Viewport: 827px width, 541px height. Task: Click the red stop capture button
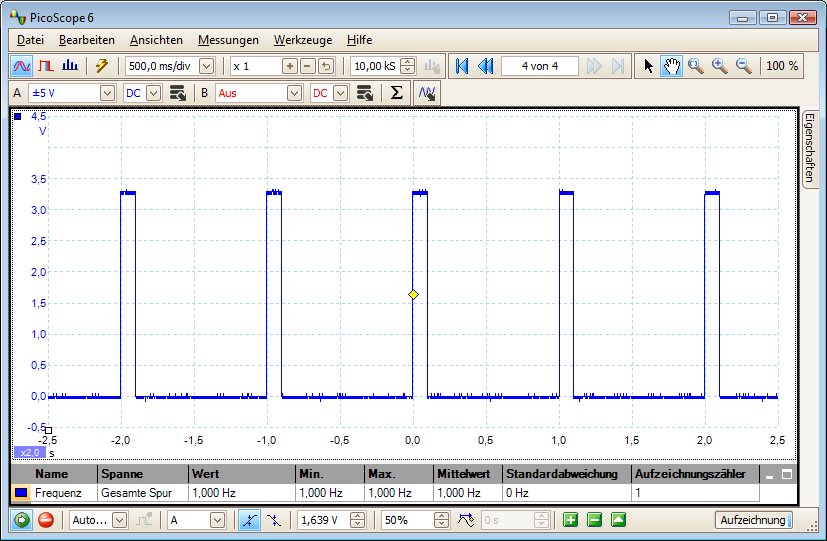45,520
